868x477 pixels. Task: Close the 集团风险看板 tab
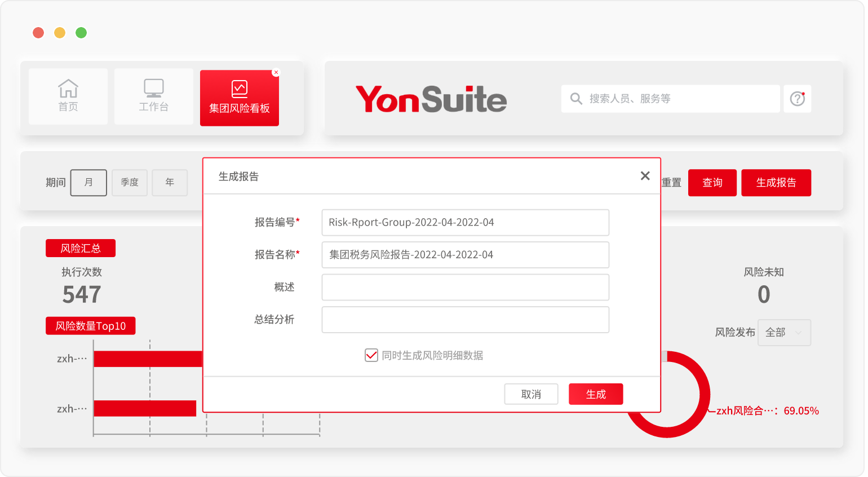(x=276, y=73)
